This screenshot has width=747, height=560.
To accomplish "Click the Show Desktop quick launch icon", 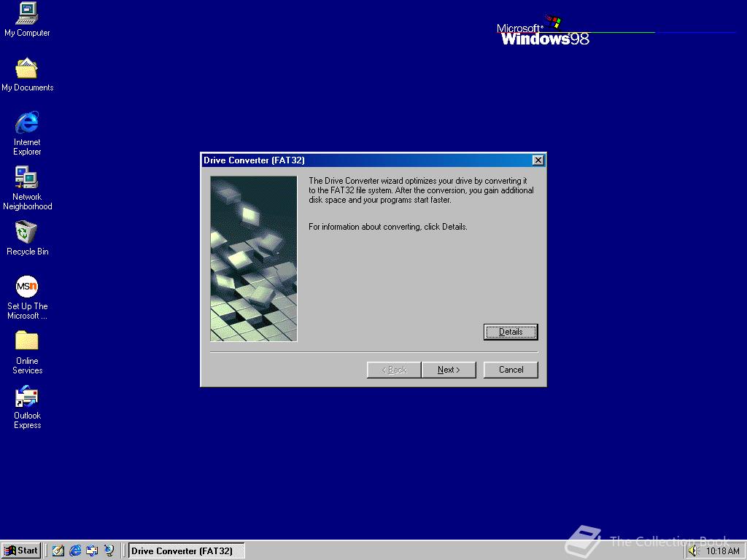I will [x=58, y=551].
